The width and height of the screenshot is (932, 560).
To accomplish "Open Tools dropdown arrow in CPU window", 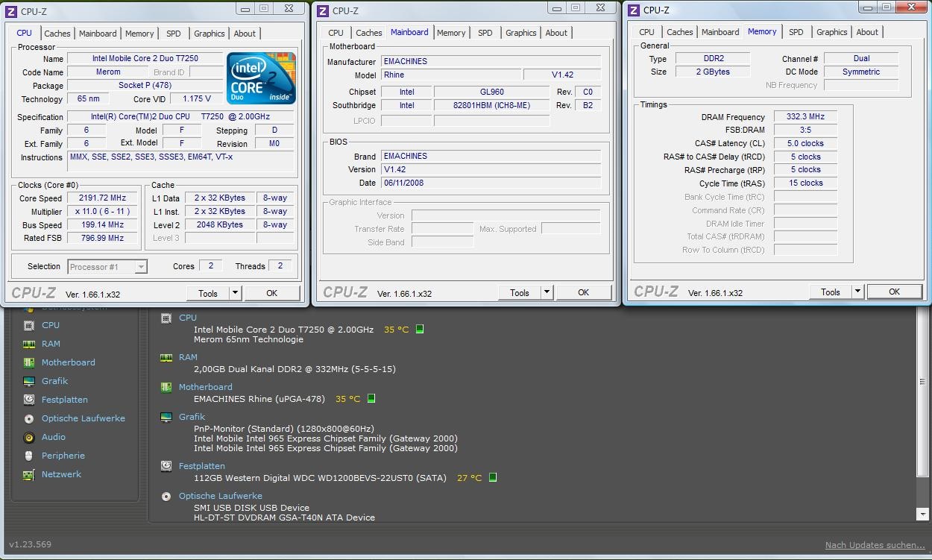I will pyautogui.click(x=235, y=293).
